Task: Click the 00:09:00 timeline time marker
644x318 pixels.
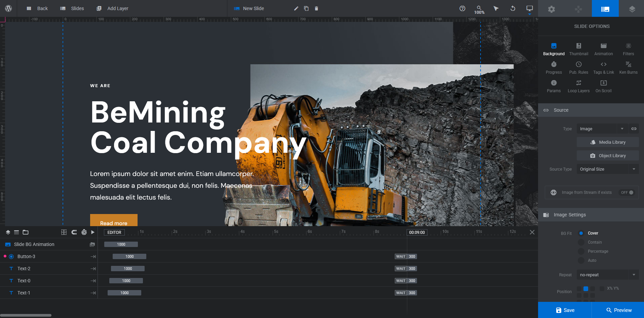Action: click(417, 233)
